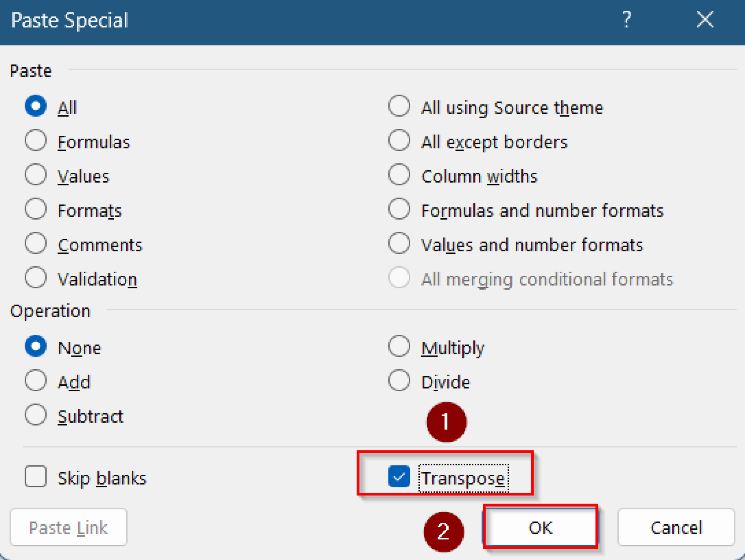The image size is (745, 560).
Task: Open Help via the question mark icon
Action: (627, 21)
